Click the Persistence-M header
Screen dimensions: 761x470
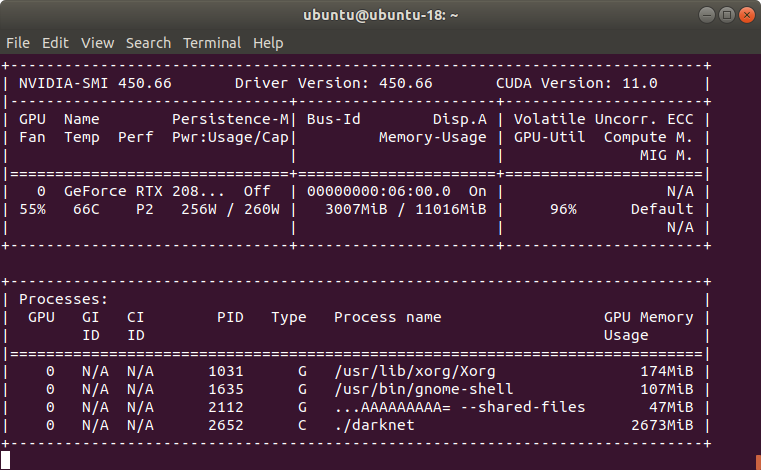(x=230, y=119)
